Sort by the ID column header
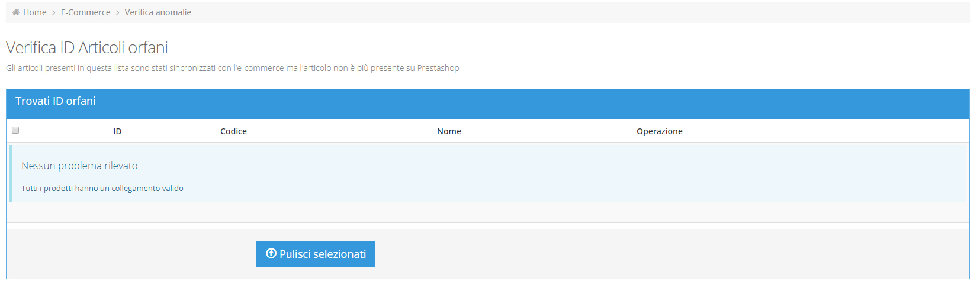 coord(117,131)
